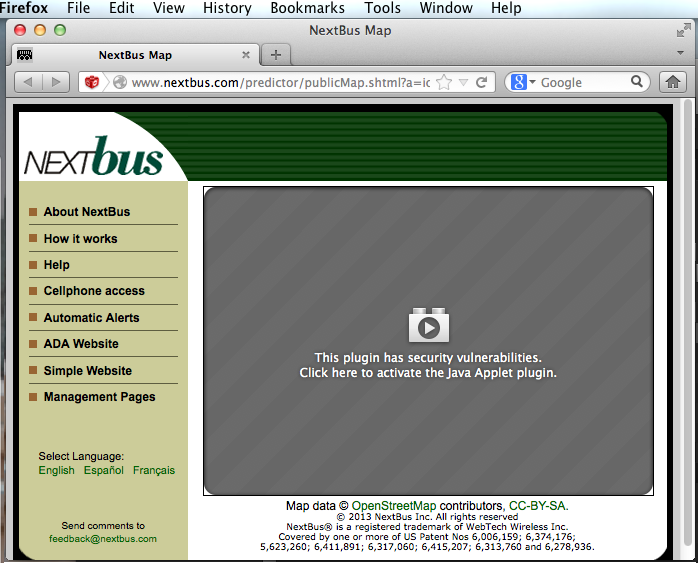Go to the home page via house icon
698x563 pixels.
[673, 82]
